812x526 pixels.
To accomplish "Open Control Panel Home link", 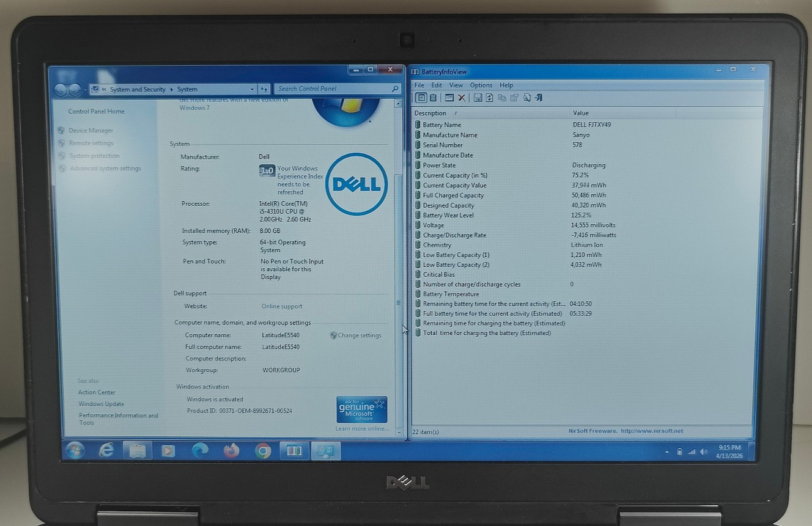I will tap(96, 111).
